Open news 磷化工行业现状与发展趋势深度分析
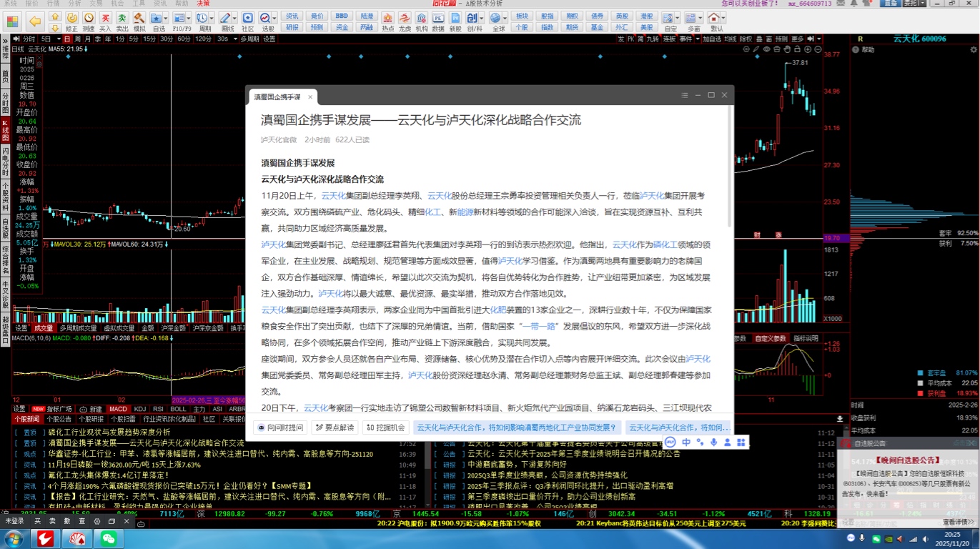 point(109,432)
